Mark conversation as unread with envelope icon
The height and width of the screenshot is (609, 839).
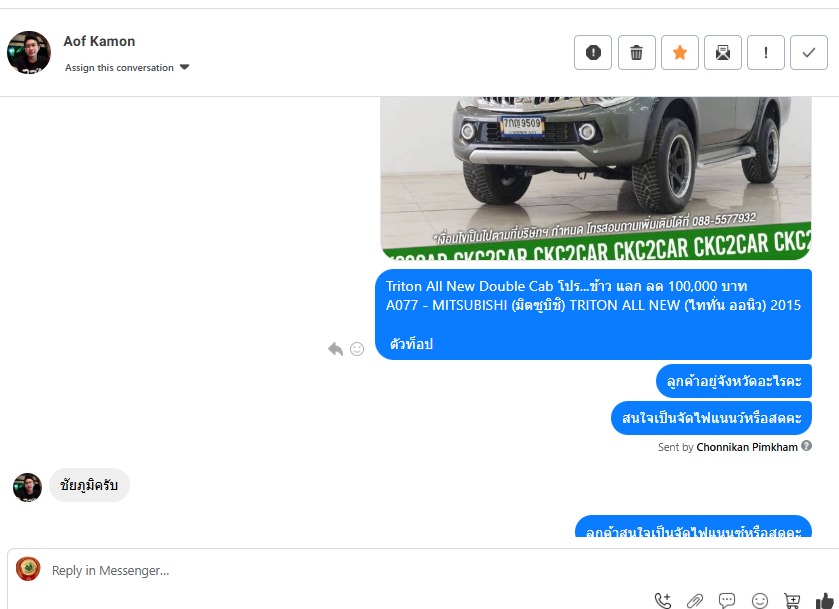coord(723,52)
